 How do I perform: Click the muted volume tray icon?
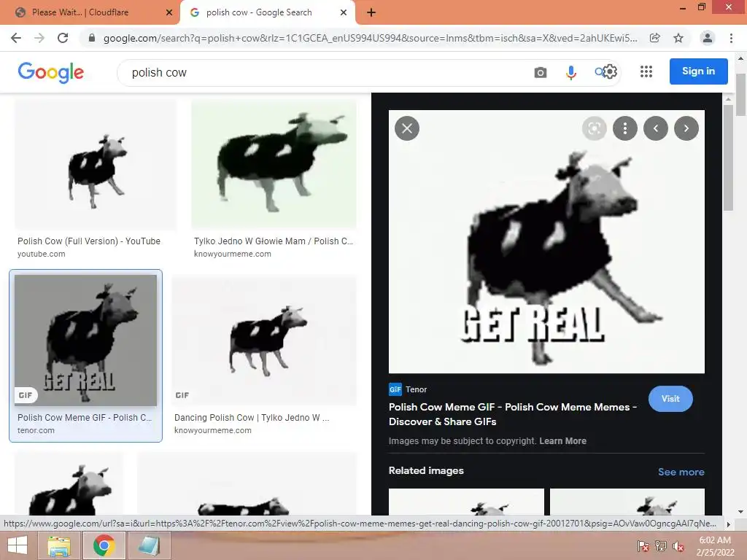point(678,546)
